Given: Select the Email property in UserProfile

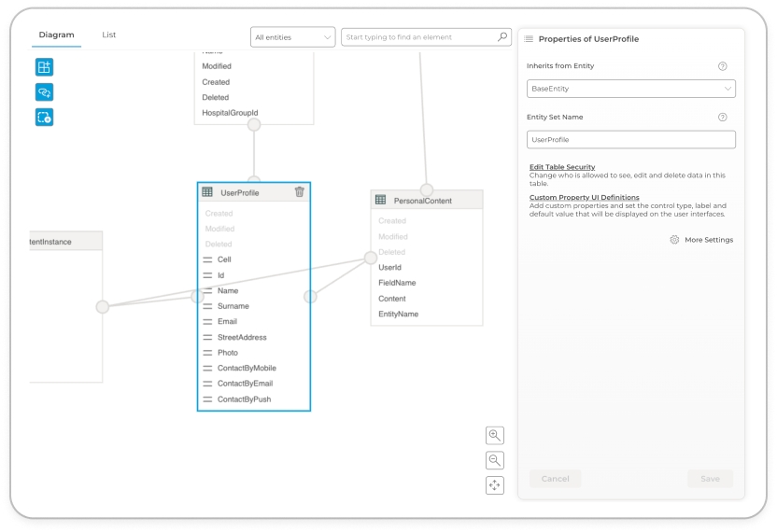Looking at the screenshot, I should (x=227, y=322).
